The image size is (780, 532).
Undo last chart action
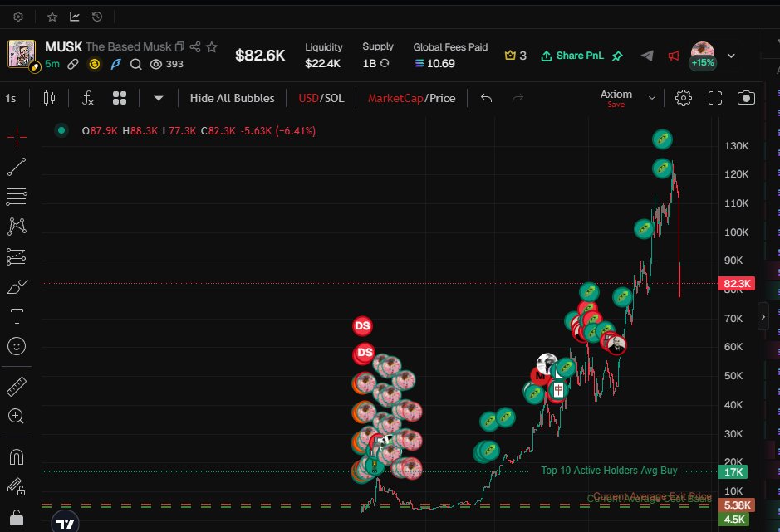(x=487, y=99)
